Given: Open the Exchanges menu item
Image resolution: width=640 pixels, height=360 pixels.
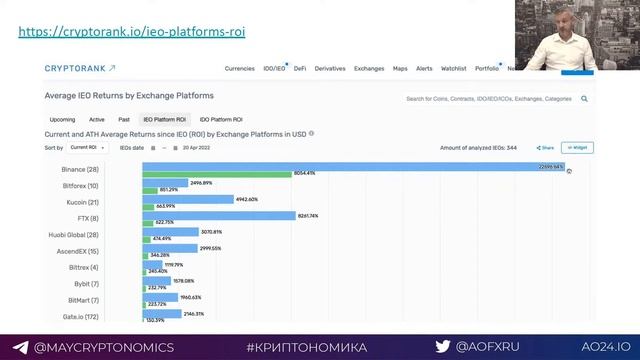Looking at the screenshot, I should [369, 69].
